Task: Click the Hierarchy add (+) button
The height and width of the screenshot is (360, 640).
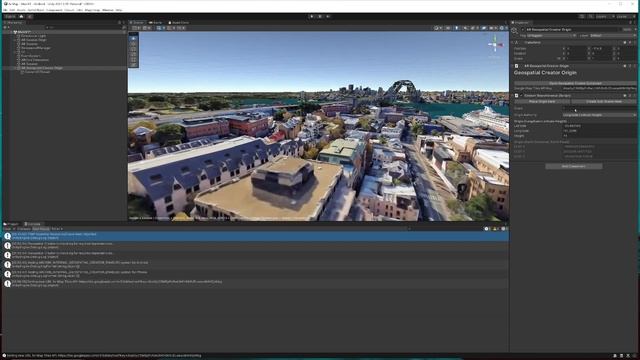Action: coord(5,27)
